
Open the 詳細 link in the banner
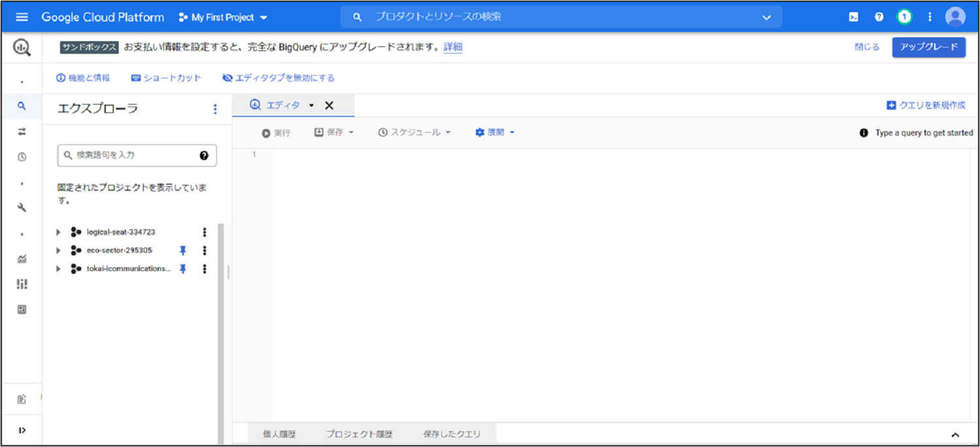pos(453,47)
